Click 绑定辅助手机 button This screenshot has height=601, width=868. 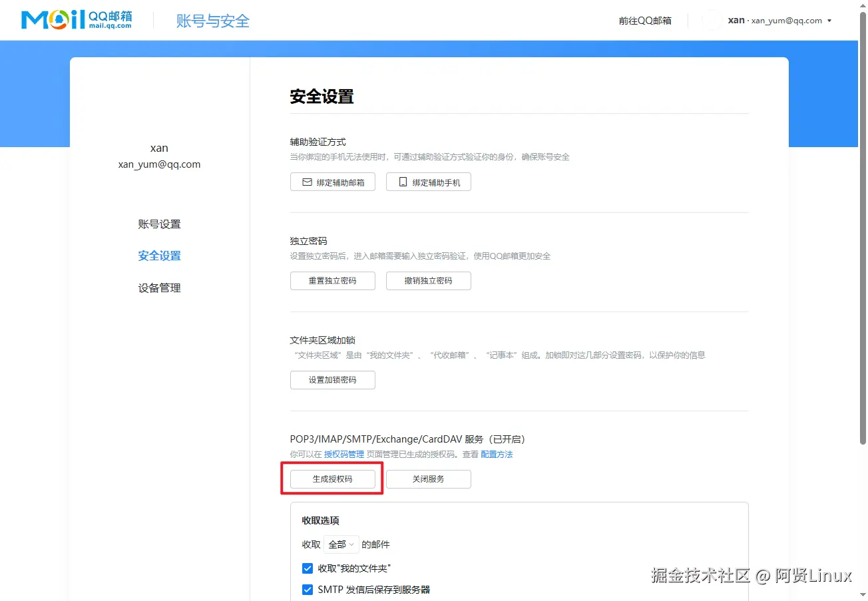coord(429,182)
